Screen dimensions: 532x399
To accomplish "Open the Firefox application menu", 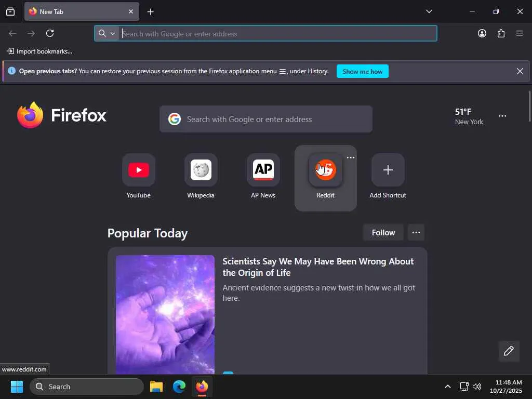I will point(520,33).
